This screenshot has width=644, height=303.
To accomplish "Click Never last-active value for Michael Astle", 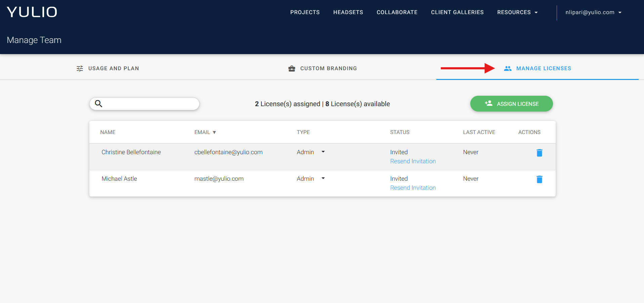I will (x=471, y=179).
